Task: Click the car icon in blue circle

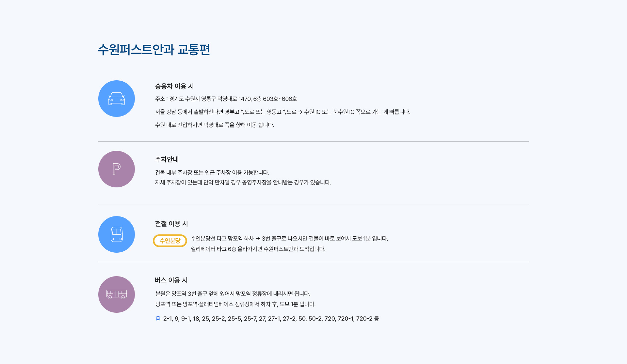Action: pyautogui.click(x=117, y=99)
